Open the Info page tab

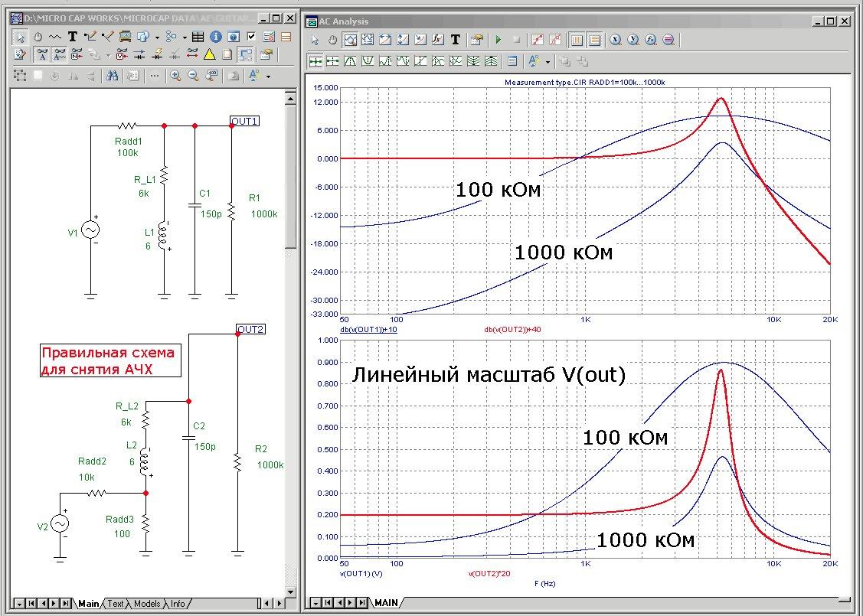177,604
